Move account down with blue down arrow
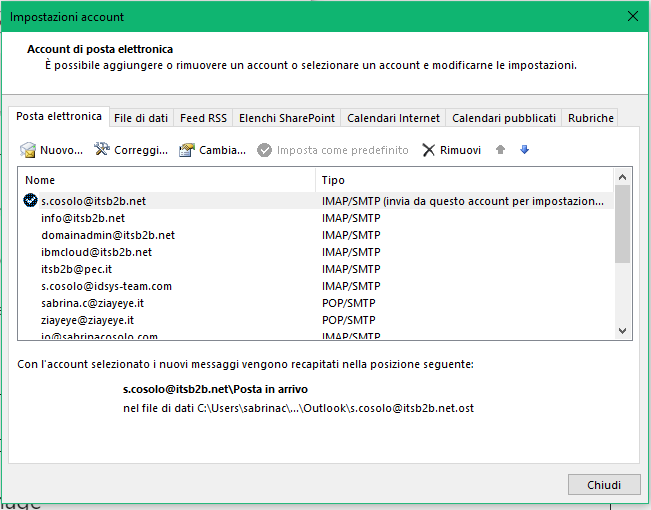The height and width of the screenshot is (510, 651). 524,150
